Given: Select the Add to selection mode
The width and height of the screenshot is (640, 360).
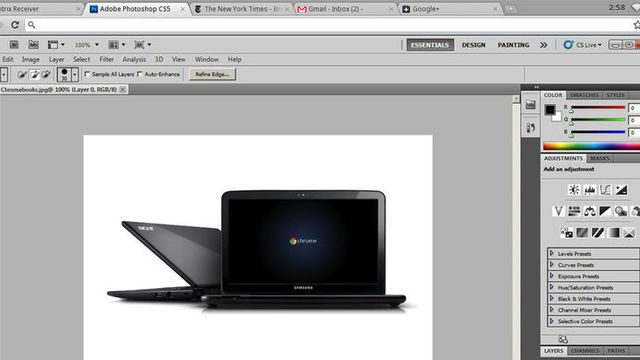Looking at the screenshot, I should [34, 74].
